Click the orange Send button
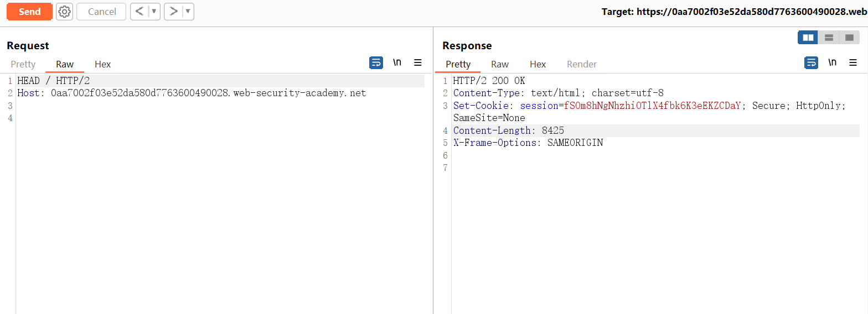This screenshot has height=314, width=868. point(29,12)
